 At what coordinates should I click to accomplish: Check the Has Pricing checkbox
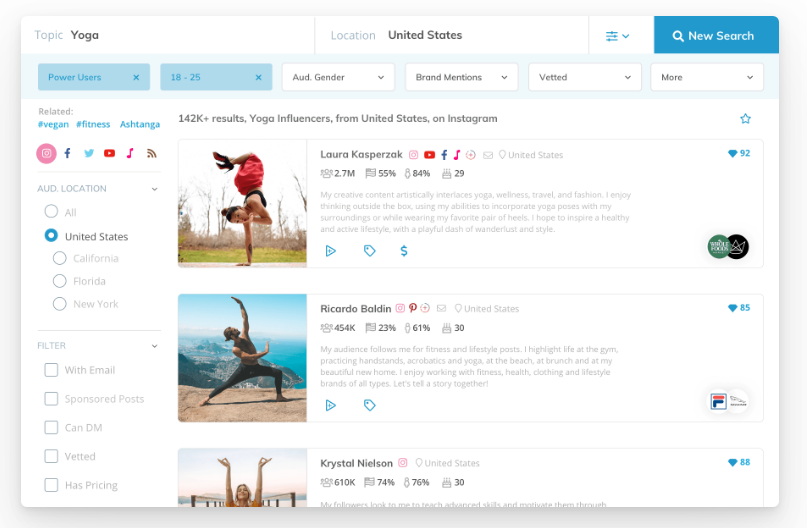coord(51,485)
